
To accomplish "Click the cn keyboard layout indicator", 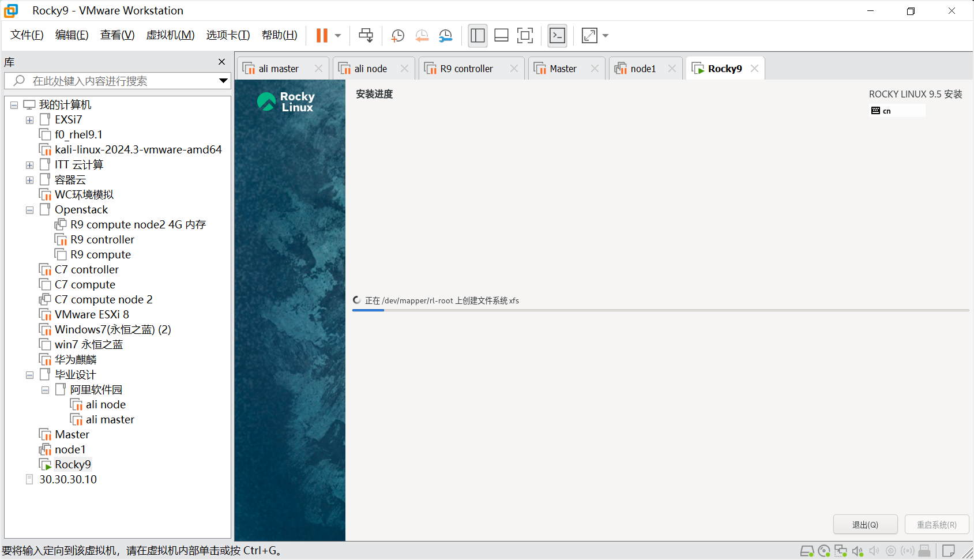I will tap(897, 111).
